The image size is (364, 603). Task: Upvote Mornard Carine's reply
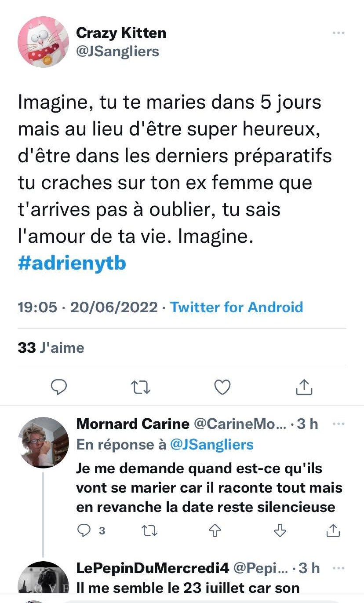[x=215, y=531]
